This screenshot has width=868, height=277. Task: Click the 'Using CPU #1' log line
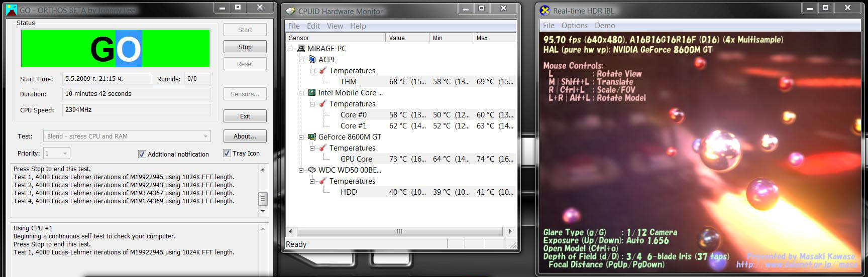[x=33, y=228]
